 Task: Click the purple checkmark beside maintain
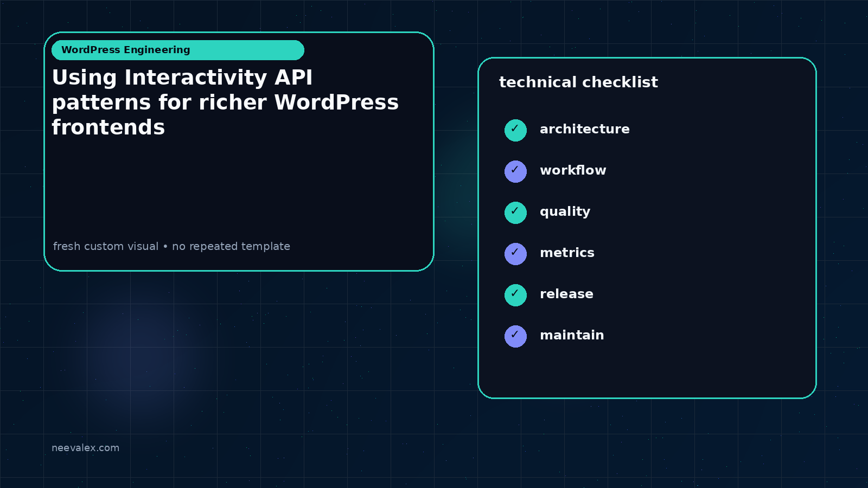coord(515,336)
